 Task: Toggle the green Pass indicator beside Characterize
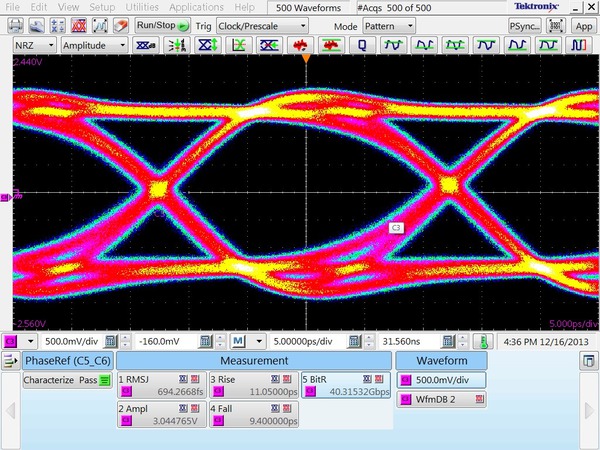[x=104, y=381]
